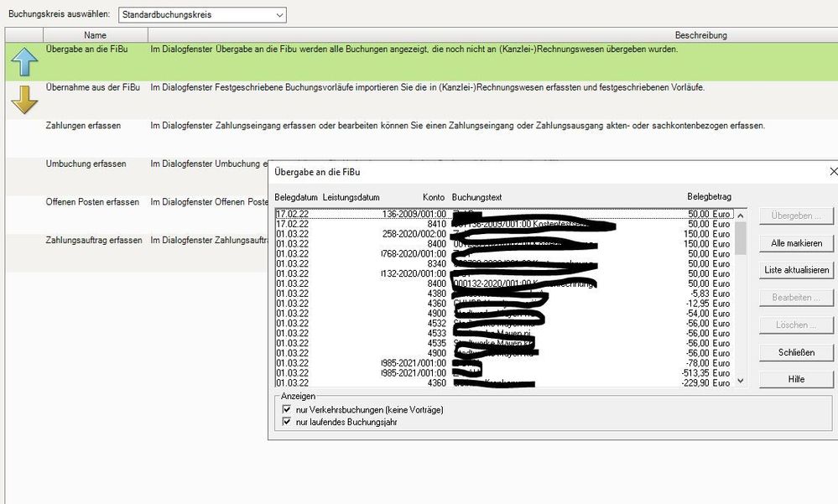Image resolution: width=838 pixels, height=504 pixels.
Task: Select booking row with Konto 4533
Action: click(x=504, y=333)
